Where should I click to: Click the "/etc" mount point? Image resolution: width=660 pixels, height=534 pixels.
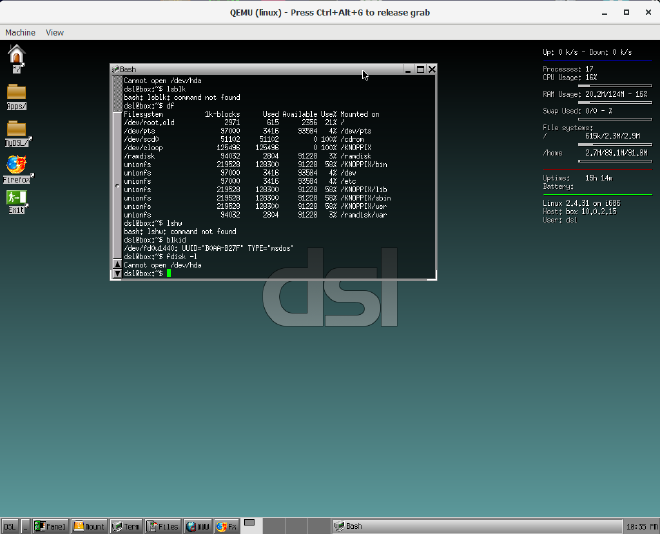348,181
